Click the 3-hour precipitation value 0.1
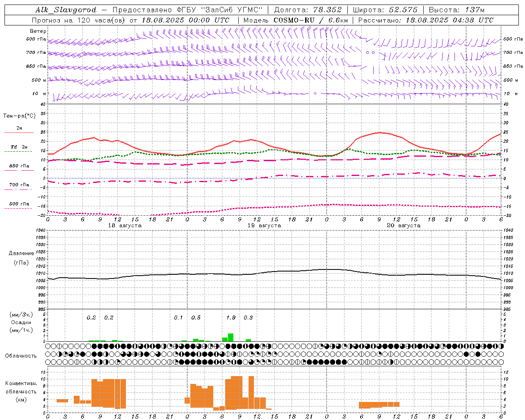 click(x=178, y=318)
